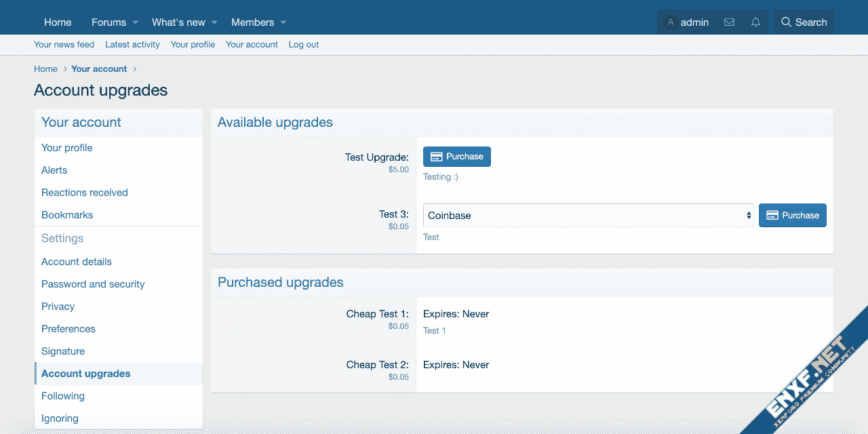Open the inbox envelope icon
The height and width of the screenshot is (434, 868).
tap(729, 22)
